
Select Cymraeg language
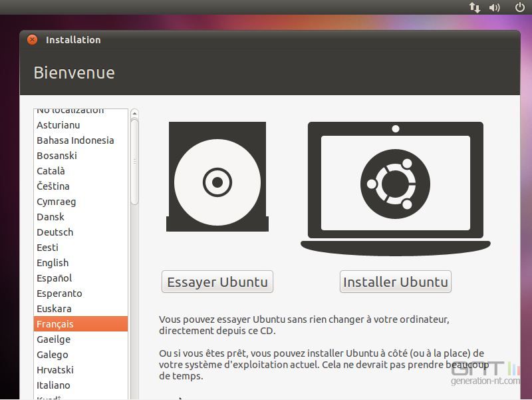tap(80, 202)
